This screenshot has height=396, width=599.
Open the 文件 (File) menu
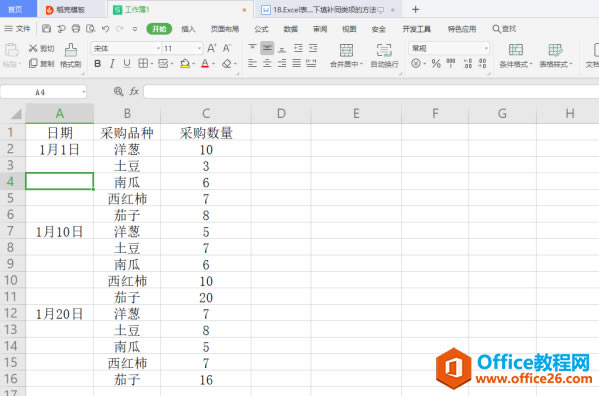[17, 29]
